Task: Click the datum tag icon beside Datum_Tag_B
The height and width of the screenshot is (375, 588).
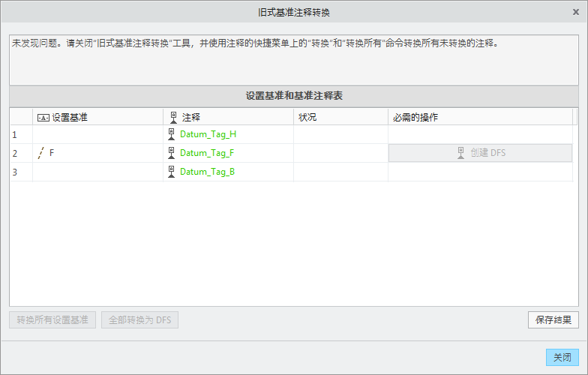Action: pyautogui.click(x=172, y=172)
